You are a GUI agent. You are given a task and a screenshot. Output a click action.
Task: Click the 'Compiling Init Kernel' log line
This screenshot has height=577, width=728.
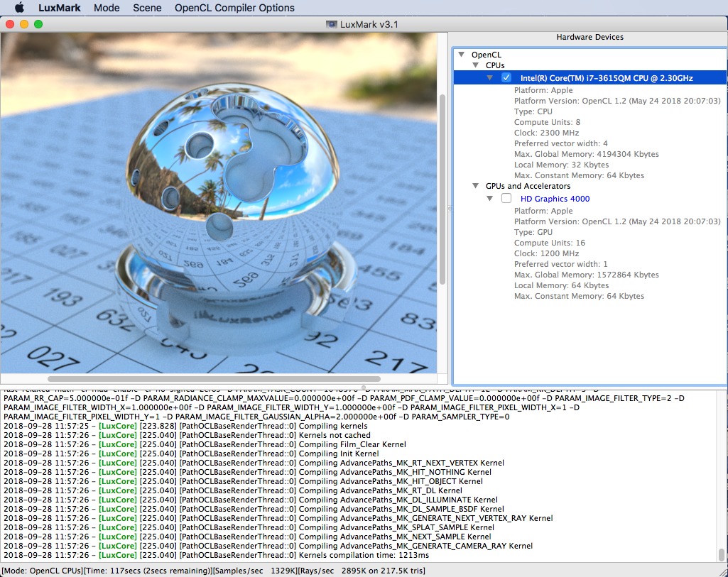[191, 454]
